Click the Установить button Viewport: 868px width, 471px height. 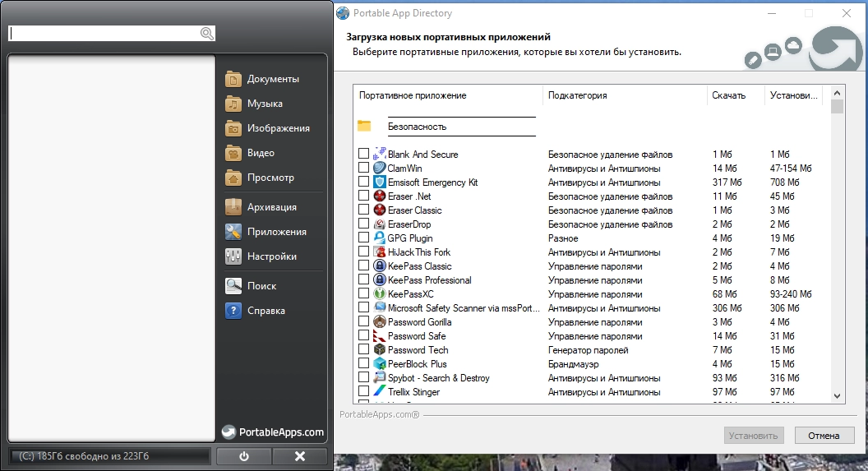754,436
